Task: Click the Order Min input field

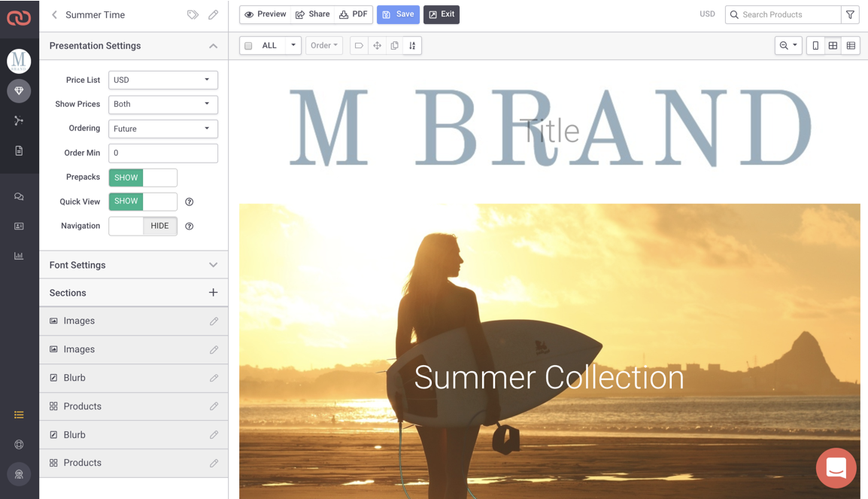Action: click(162, 153)
